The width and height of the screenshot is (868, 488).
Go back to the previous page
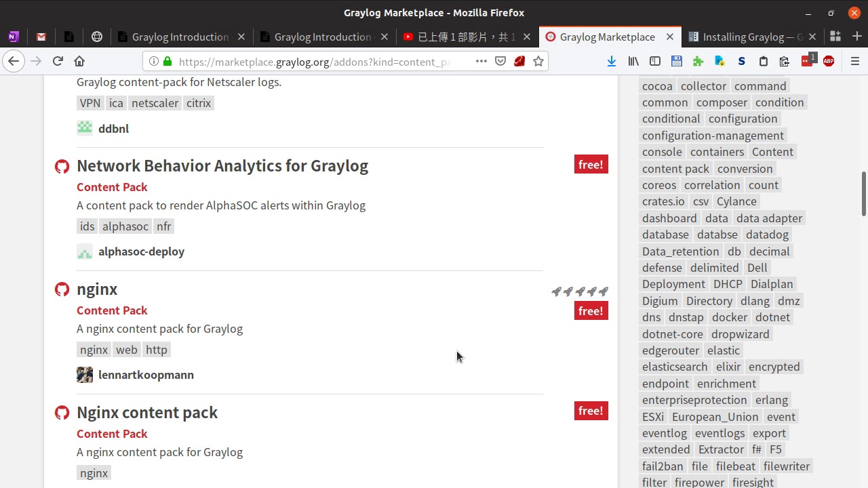coord(14,61)
